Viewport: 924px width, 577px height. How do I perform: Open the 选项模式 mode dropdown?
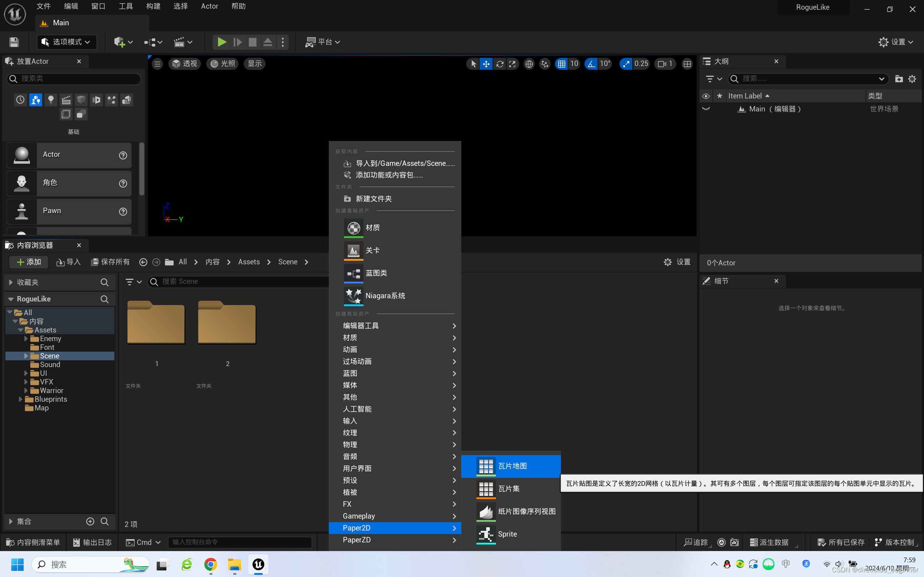pos(67,42)
